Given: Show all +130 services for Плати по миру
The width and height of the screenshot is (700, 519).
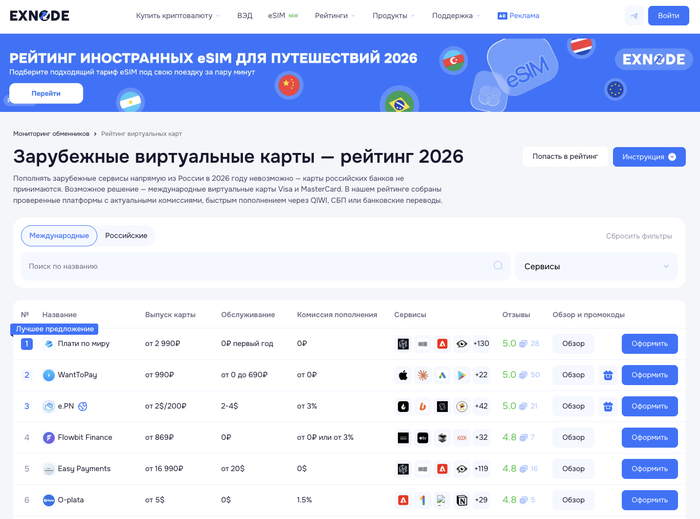Looking at the screenshot, I should [x=481, y=344].
